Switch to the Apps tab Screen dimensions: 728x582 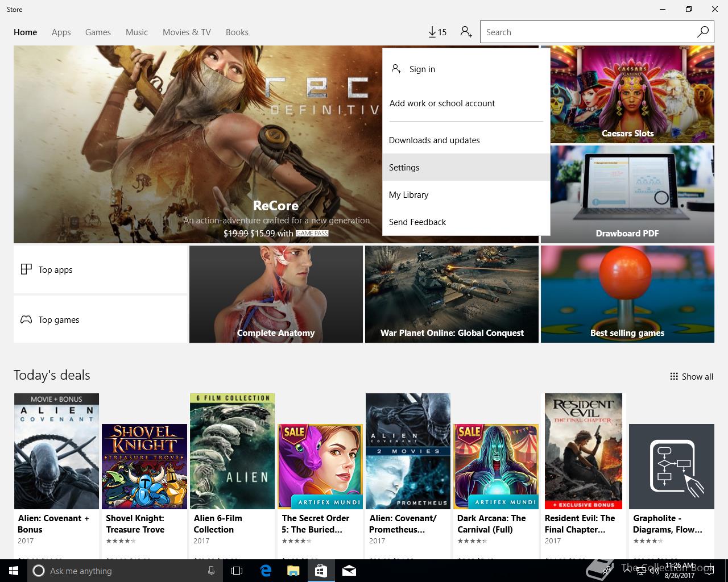(x=61, y=32)
